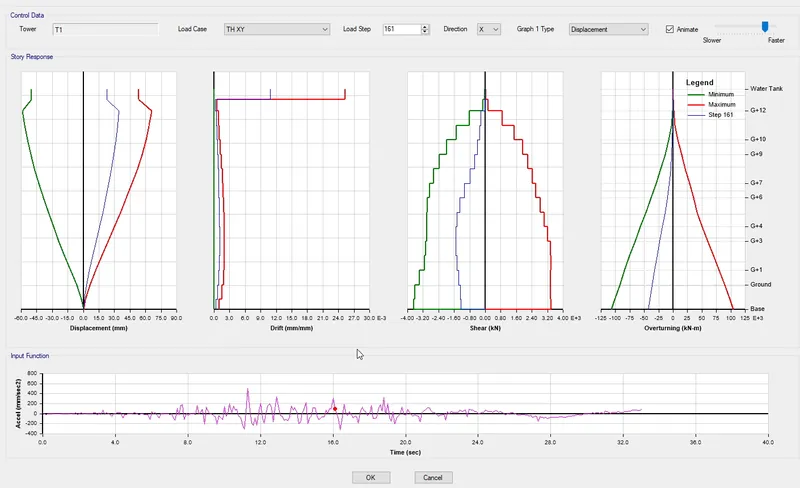Click the 'Story Response' group heading
Viewport: 800px width, 488px height.
(32, 57)
